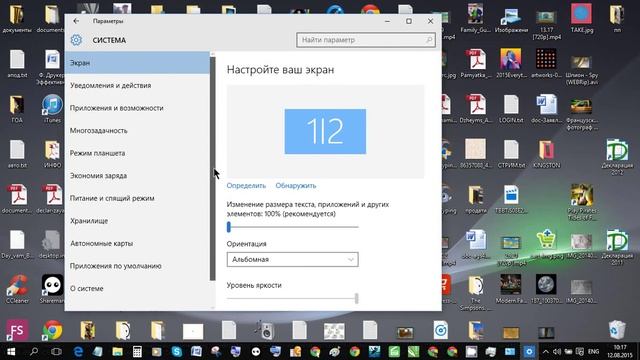Open TAKE.jpg on the desktop
Image resolution: width=640 pixels, height=360 pixels.
(x=582, y=18)
